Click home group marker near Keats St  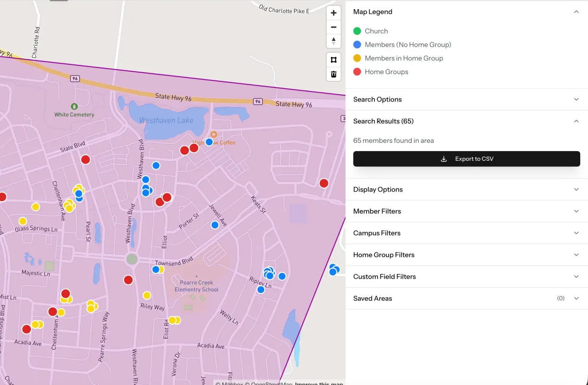[324, 183]
